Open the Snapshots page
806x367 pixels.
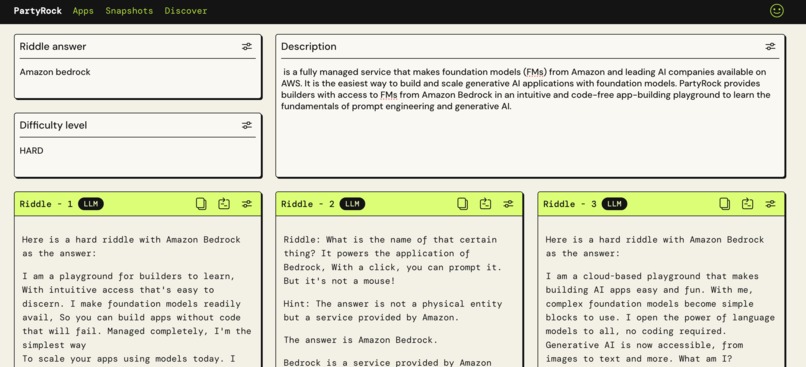tap(129, 11)
